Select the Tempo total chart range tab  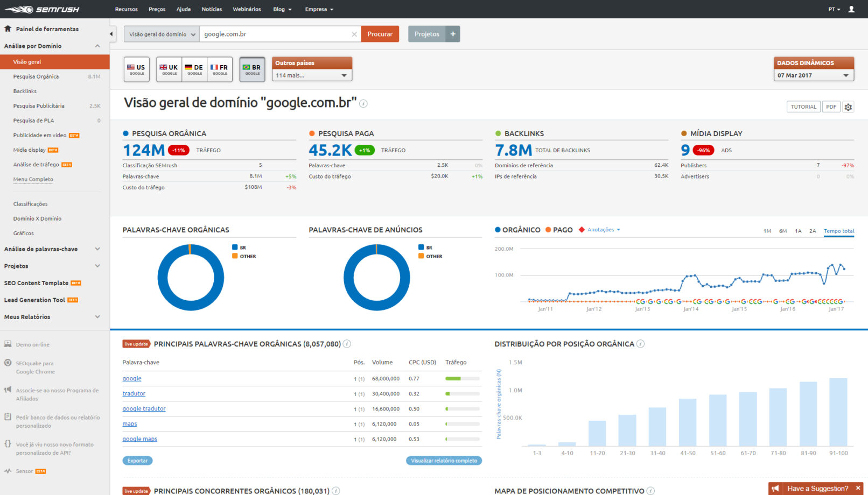pos(839,231)
